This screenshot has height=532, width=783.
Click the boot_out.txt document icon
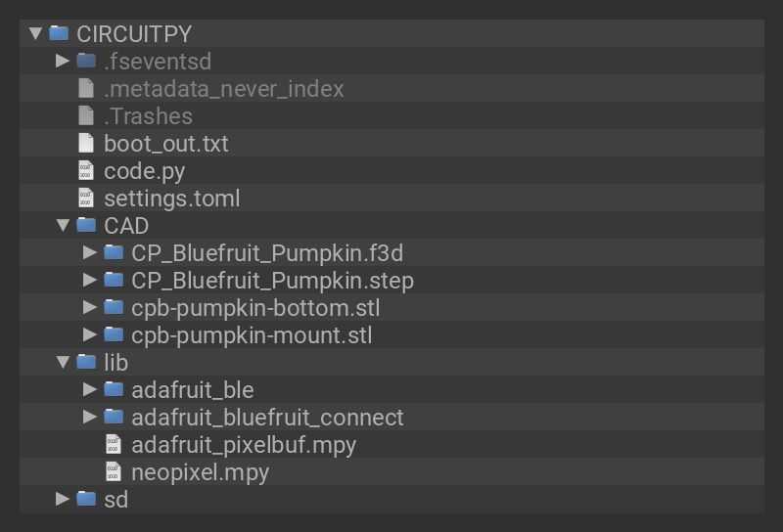86,143
